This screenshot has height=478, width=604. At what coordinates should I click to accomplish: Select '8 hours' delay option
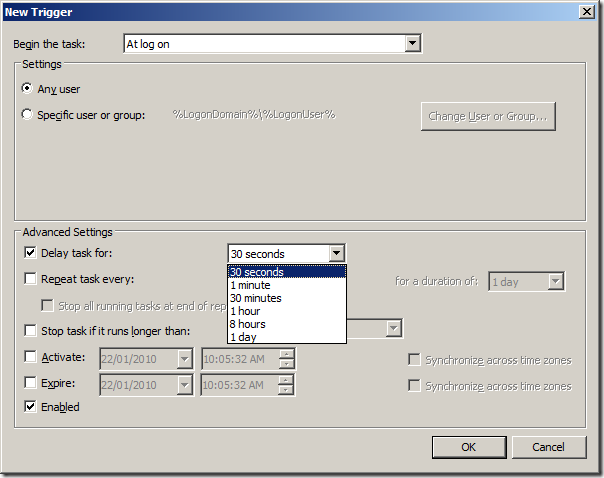click(286, 324)
